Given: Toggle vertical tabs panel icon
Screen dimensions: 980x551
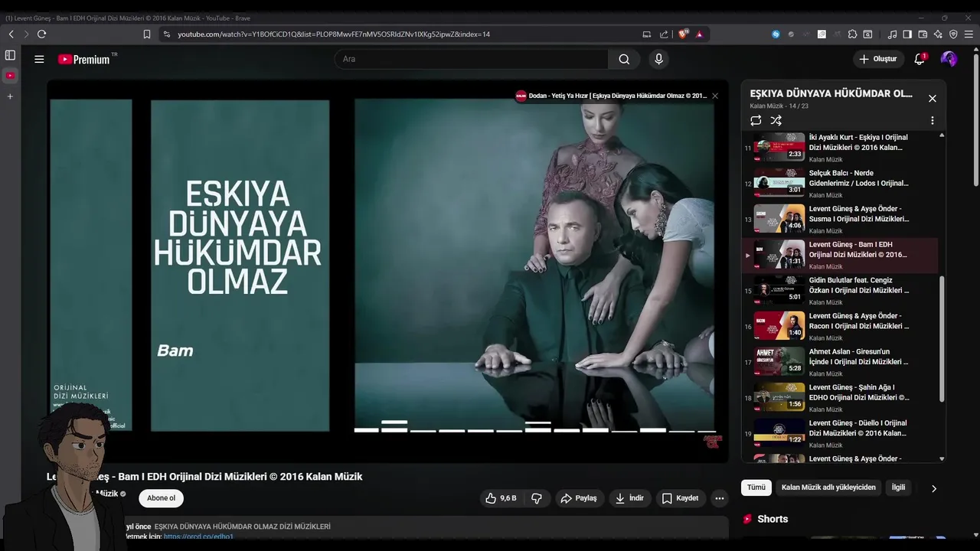Looking at the screenshot, I should coord(10,55).
